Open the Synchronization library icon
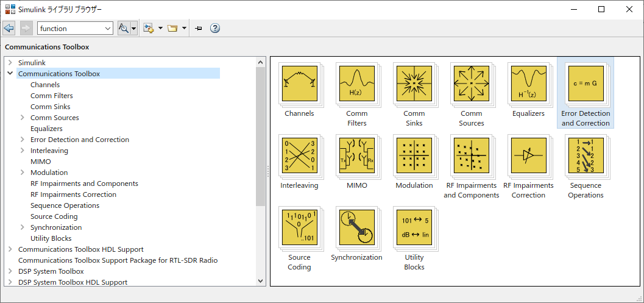This screenshot has height=303, width=644. pyautogui.click(x=357, y=227)
